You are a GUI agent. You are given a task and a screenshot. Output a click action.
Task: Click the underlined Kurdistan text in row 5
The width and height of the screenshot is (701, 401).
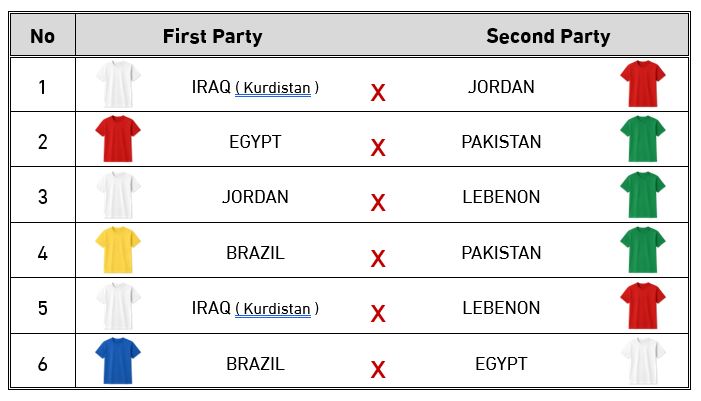273,309
